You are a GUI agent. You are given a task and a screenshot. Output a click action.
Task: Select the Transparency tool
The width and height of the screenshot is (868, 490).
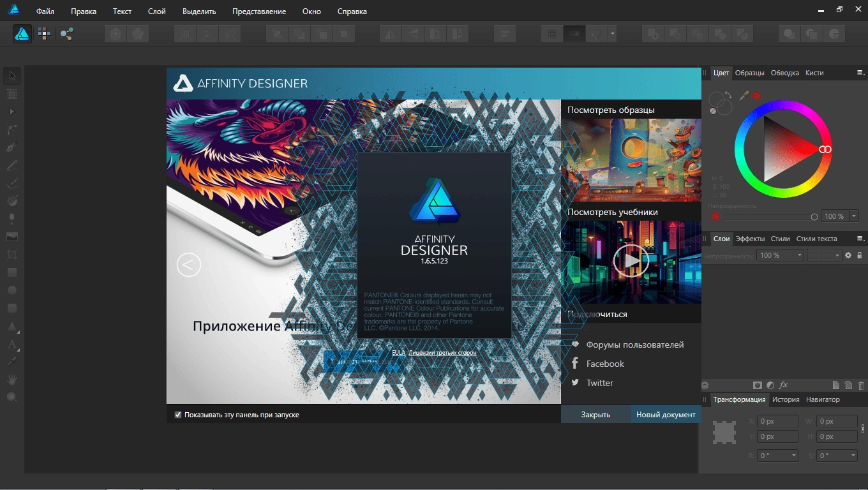pyautogui.click(x=11, y=218)
